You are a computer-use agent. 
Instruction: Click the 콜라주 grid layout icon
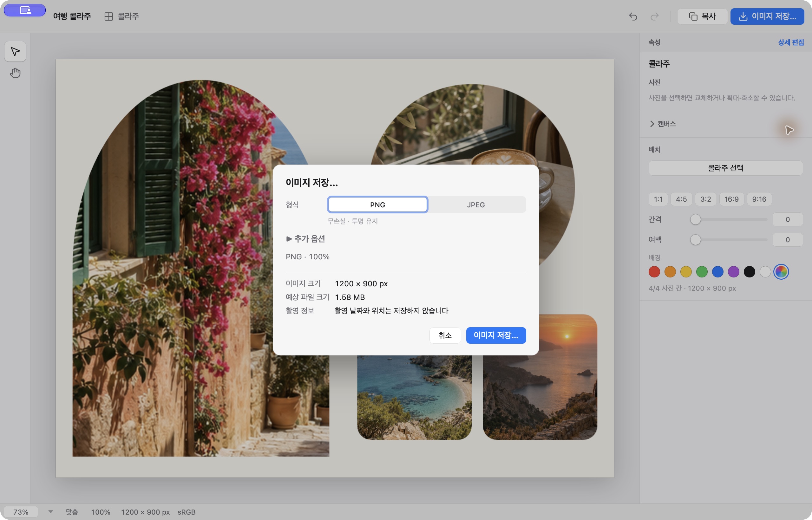108,16
